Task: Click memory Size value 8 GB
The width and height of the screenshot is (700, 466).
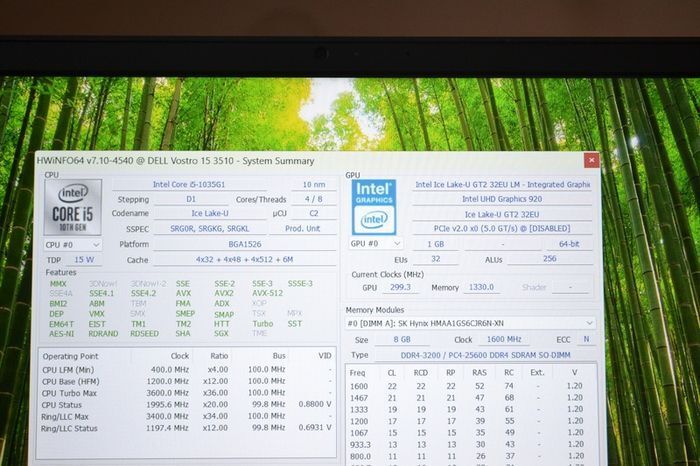Action: pos(402,339)
